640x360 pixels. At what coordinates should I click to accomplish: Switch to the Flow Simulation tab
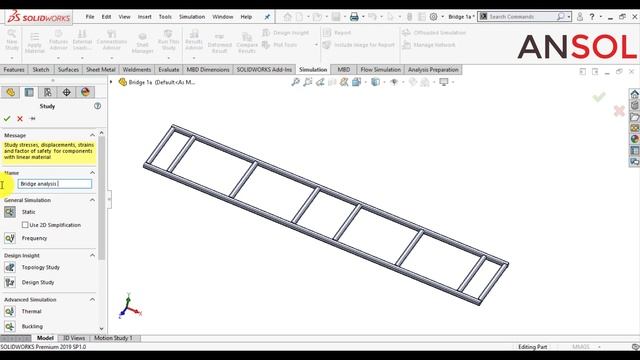point(380,70)
